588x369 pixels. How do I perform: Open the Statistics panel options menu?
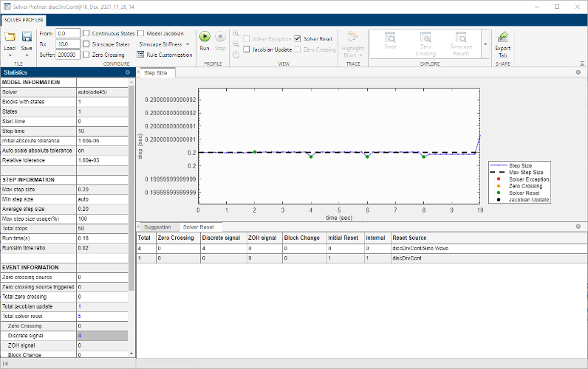click(128, 72)
